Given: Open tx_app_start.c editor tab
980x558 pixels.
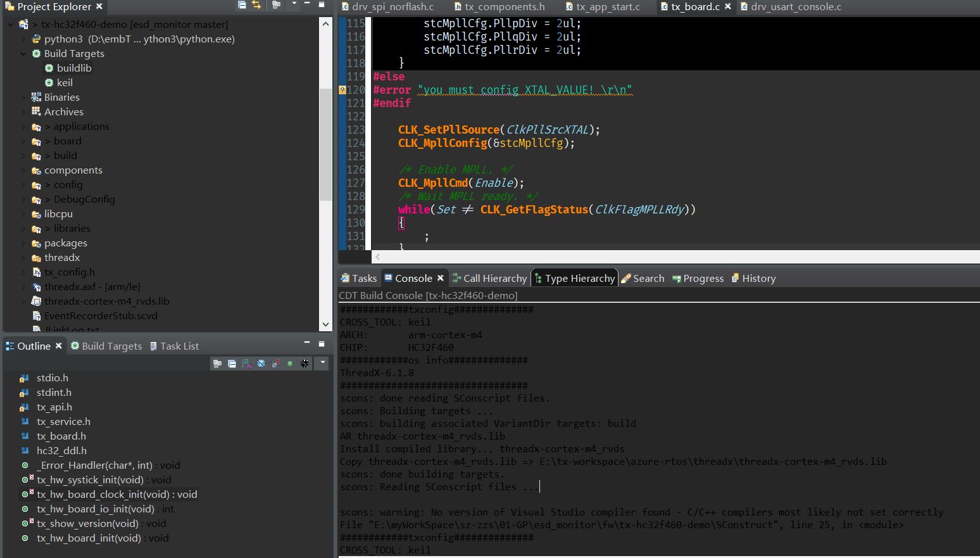Looking at the screenshot, I should [602, 7].
